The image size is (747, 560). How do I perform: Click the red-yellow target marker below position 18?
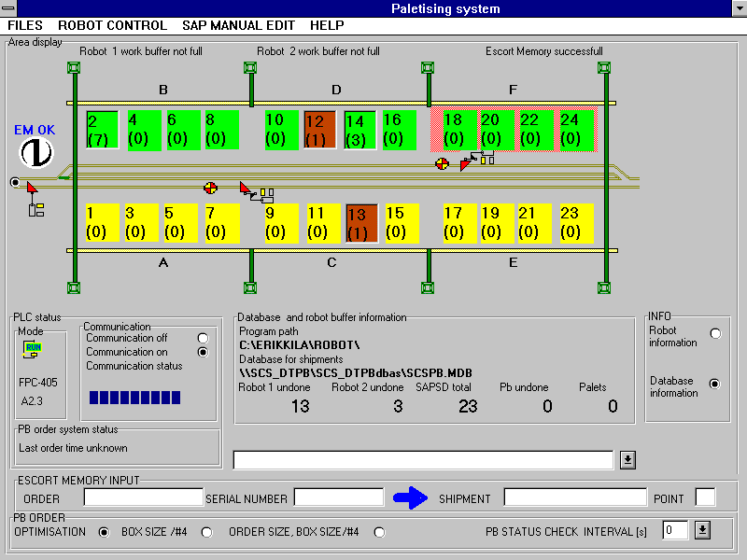tap(442, 164)
